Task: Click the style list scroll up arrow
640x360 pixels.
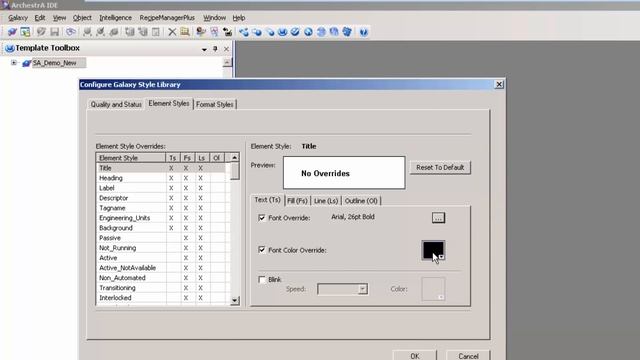Action: coord(234,158)
